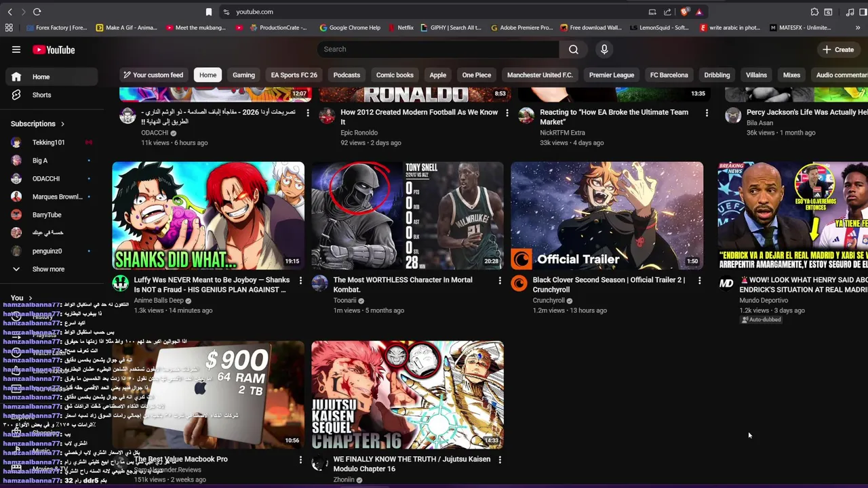
Task: Click the YouTube logo
Action: pyautogui.click(x=54, y=49)
